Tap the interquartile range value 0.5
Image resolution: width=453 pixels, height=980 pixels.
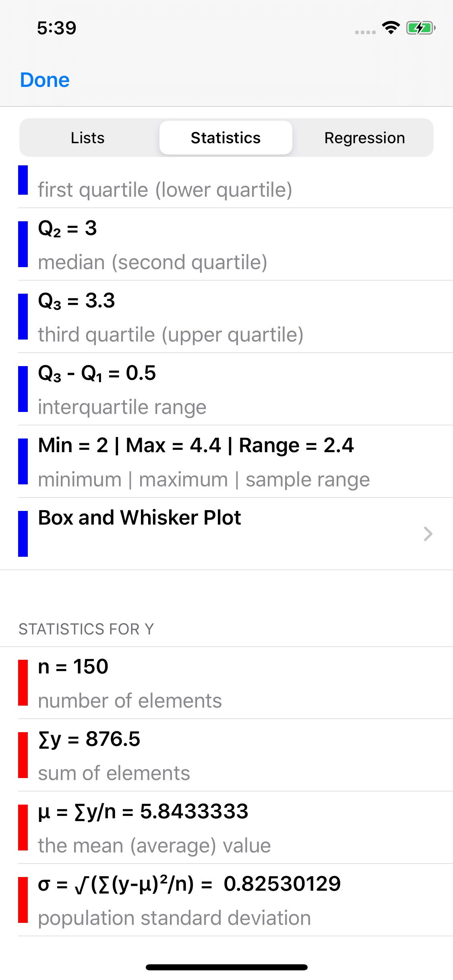[x=141, y=373]
